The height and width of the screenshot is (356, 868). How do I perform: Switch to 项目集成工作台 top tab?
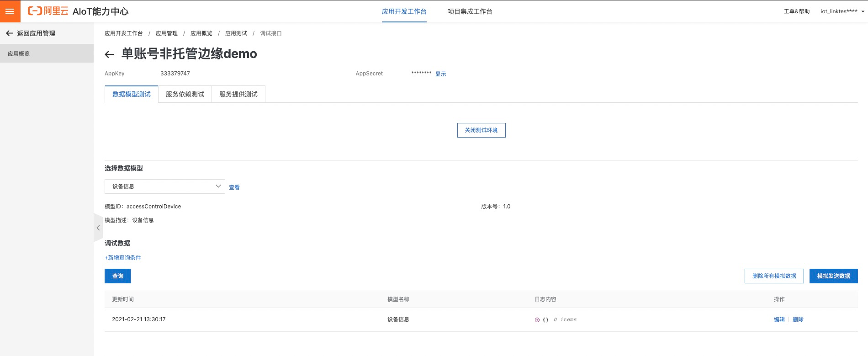click(470, 11)
